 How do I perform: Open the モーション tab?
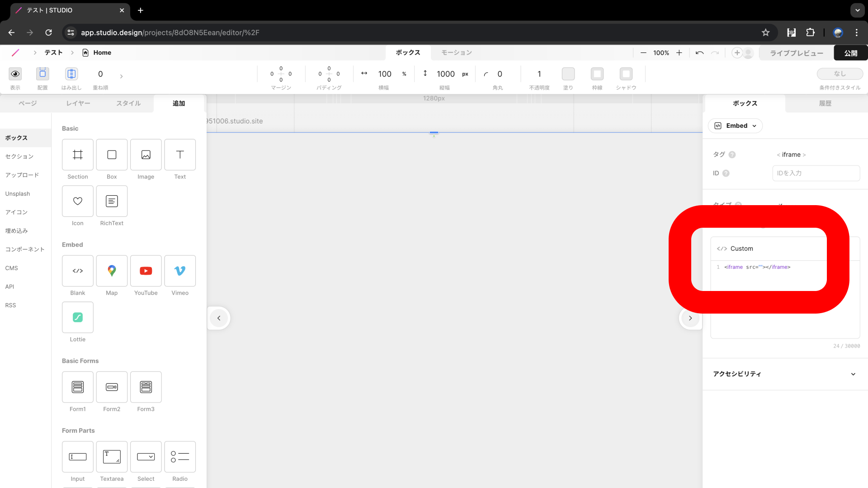pos(457,52)
